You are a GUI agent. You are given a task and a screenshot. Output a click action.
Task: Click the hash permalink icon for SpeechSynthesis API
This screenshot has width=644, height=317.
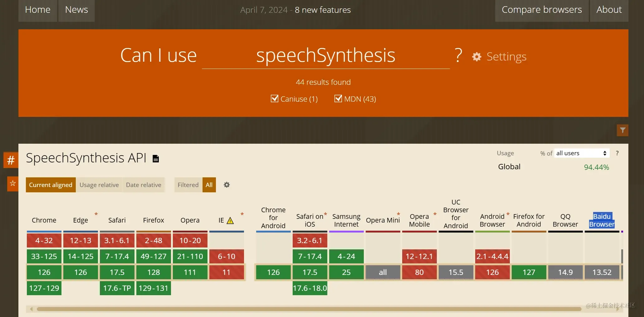(x=11, y=160)
